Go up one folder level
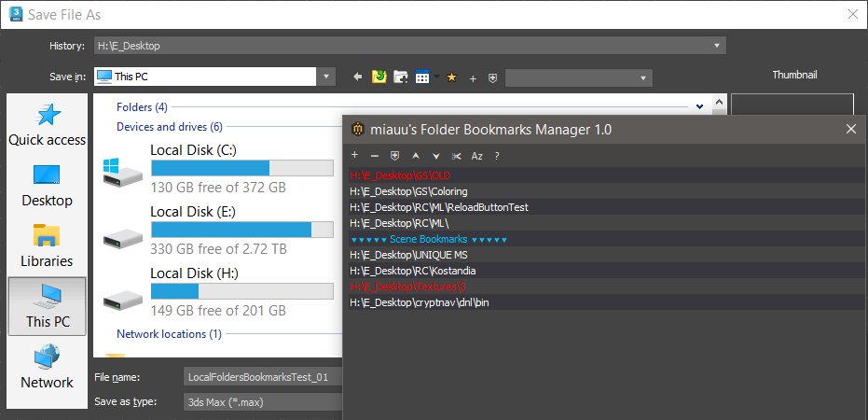868x420 pixels. (x=379, y=77)
